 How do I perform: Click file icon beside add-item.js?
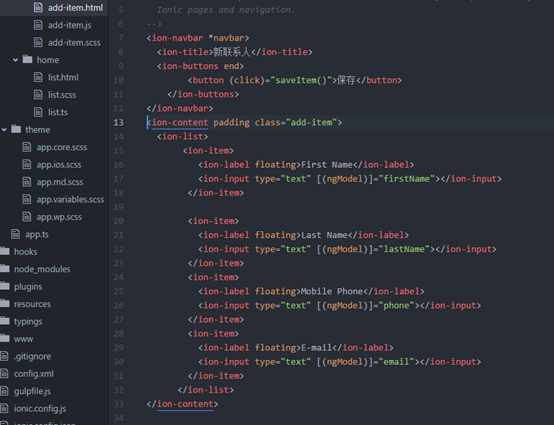(38, 25)
